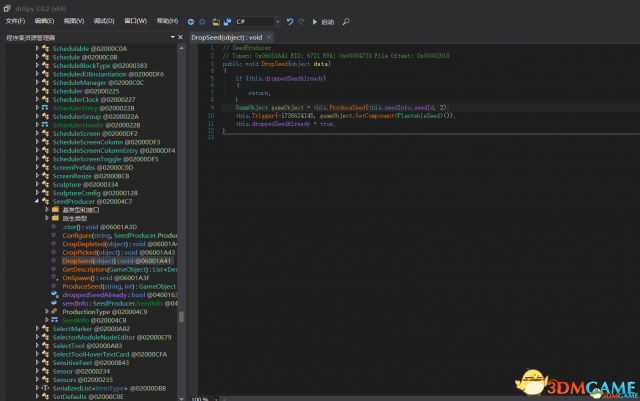640x401 pixels.
Task: Expand the ProductionType enum node
Action: pyautogui.click(x=47, y=311)
